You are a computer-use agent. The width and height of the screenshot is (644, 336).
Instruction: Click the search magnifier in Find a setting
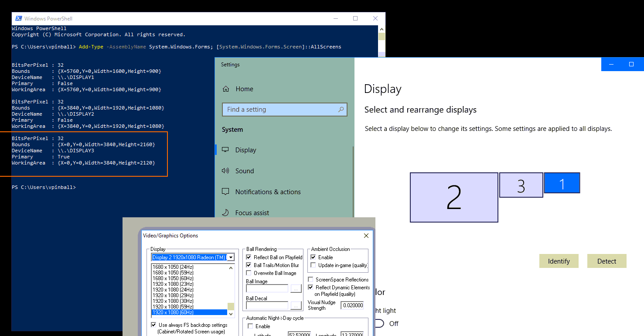click(341, 110)
